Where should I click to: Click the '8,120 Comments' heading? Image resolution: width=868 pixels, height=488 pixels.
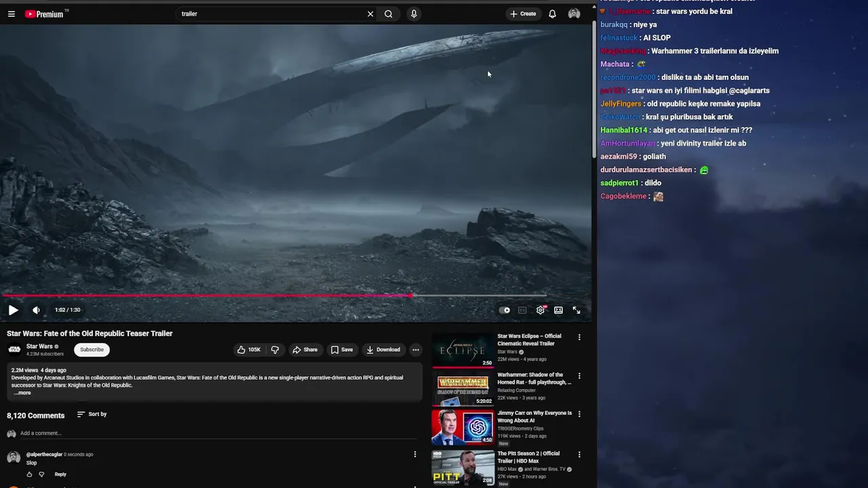(36, 415)
